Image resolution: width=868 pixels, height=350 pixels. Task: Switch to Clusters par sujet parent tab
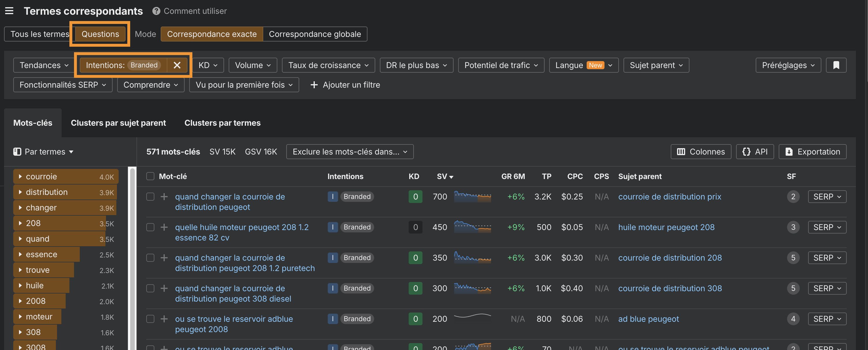118,123
